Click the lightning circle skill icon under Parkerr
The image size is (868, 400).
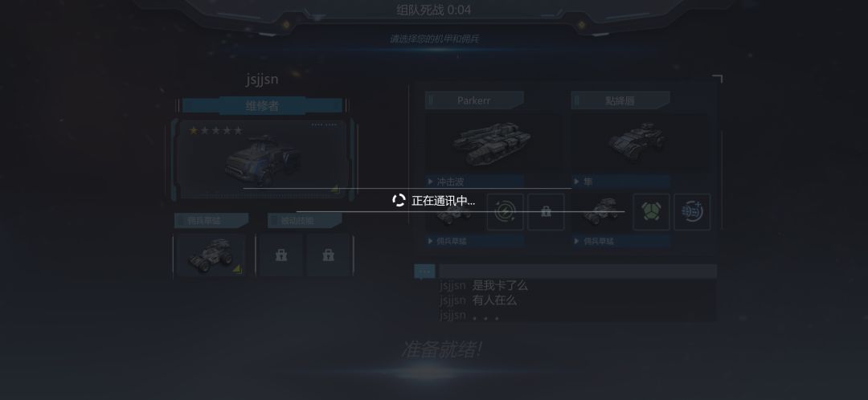coord(505,212)
